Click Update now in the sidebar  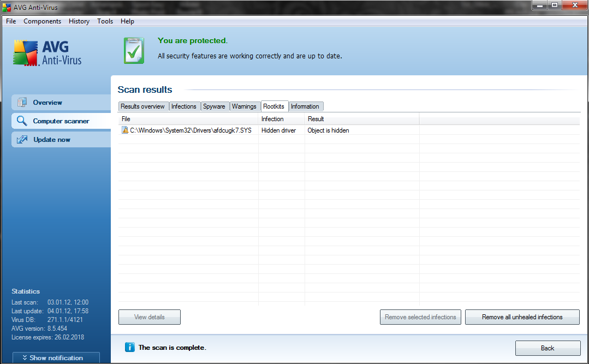(x=61, y=139)
